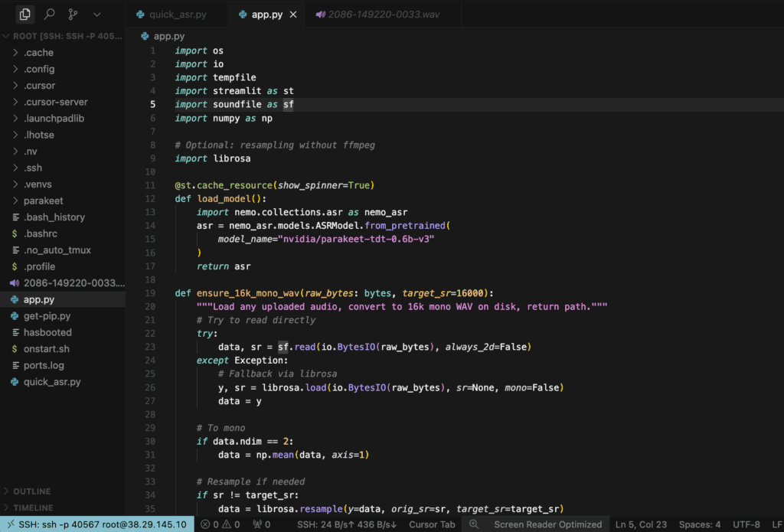Click the SSH network speed status item

pos(347,524)
